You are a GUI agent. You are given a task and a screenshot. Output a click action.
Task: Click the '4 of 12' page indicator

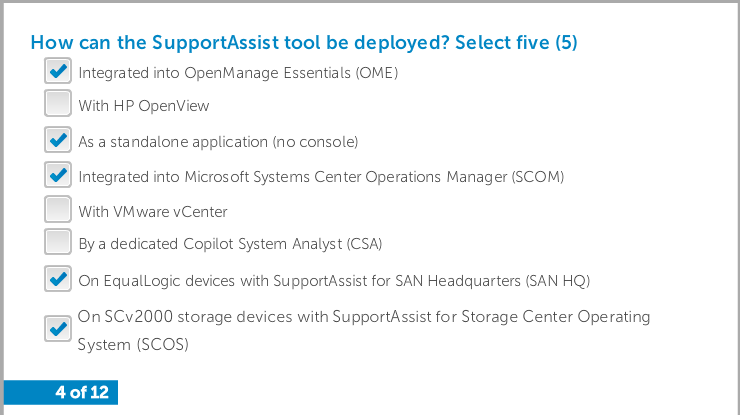[82, 392]
